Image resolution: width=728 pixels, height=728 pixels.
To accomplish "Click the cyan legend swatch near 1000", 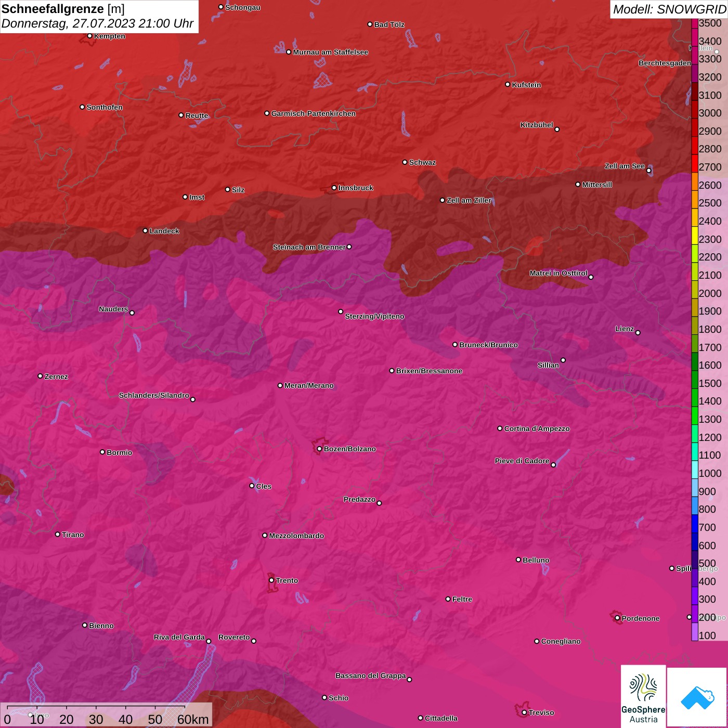I will [x=695, y=469].
